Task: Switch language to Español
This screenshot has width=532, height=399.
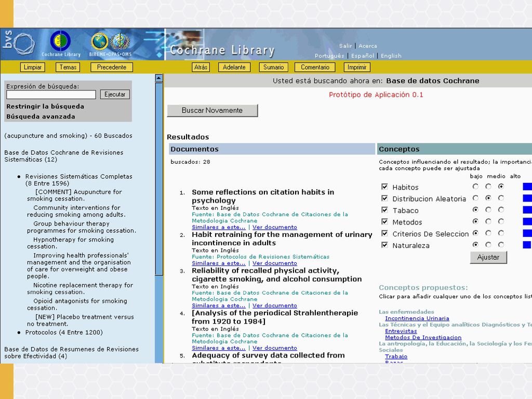Action: click(x=362, y=56)
